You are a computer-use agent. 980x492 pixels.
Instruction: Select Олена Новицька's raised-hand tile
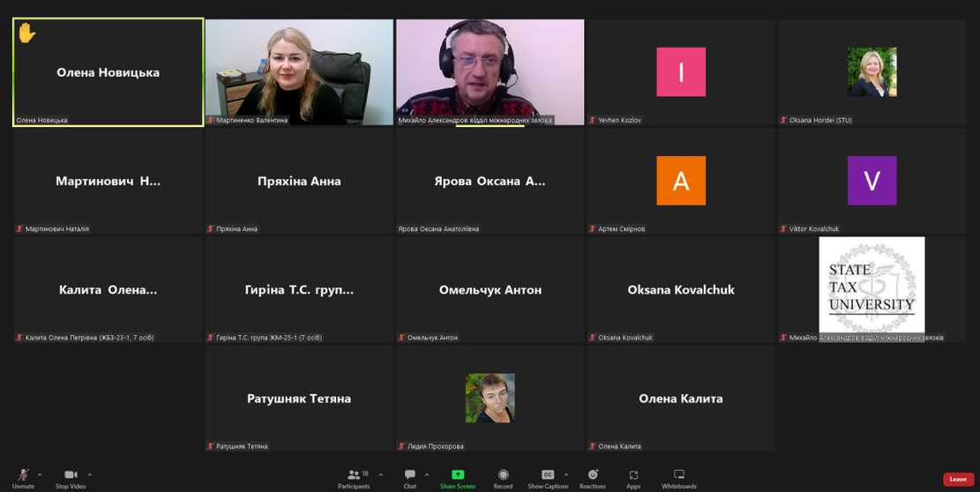click(108, 72)
